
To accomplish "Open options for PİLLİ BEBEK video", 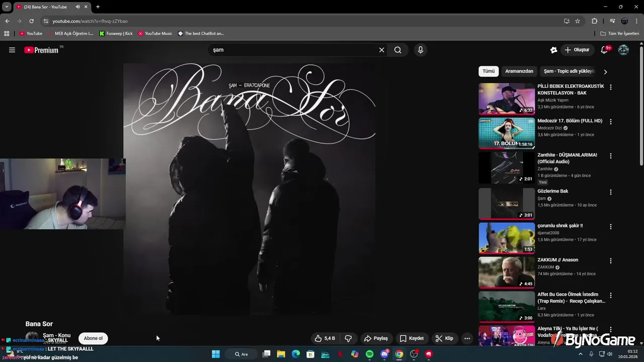I will pyautogui.click(x=611, y=87).
